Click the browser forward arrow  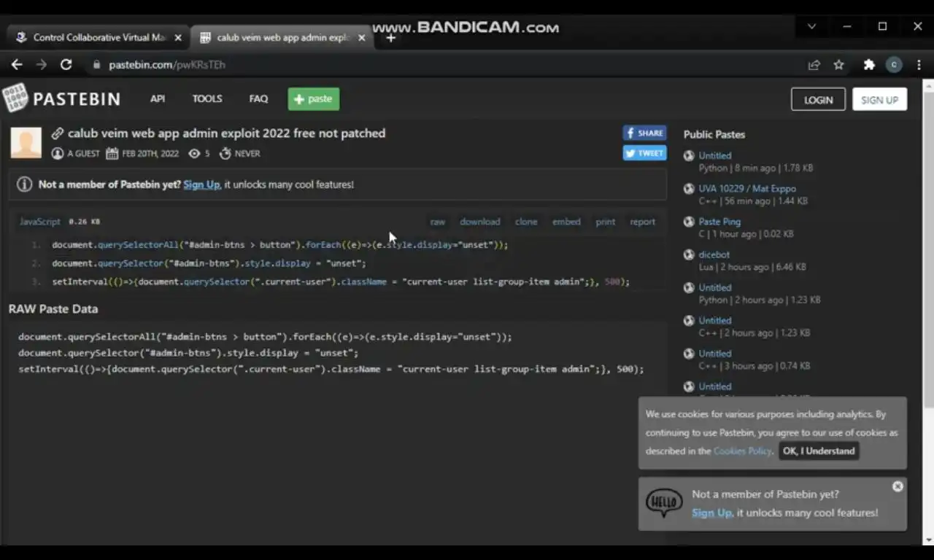(42, 64)
